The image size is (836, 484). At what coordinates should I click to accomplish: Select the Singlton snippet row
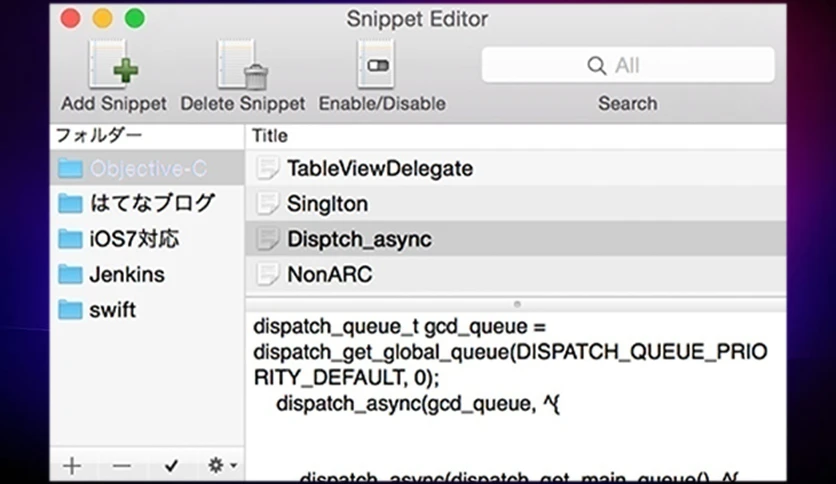(516, 204)
